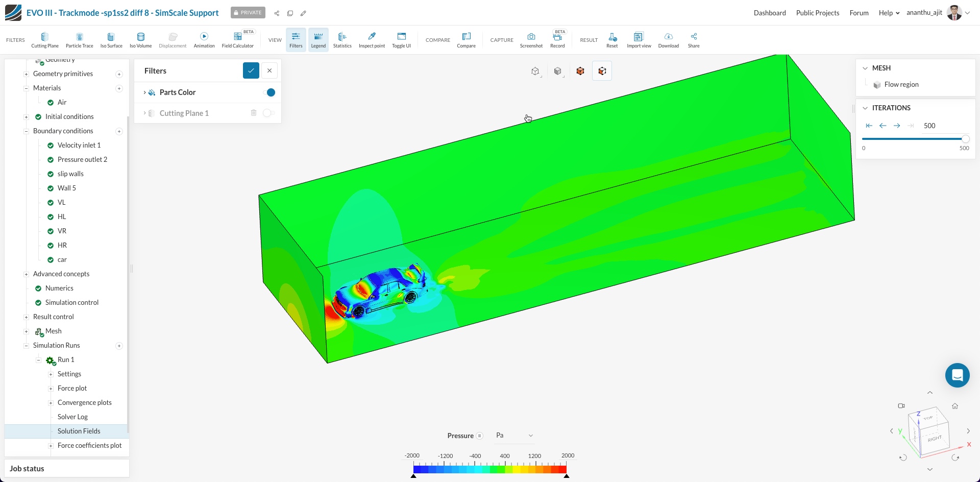980x482 pixels.
Task: Expand the Geometry primitives node
Action: [26, 74]
